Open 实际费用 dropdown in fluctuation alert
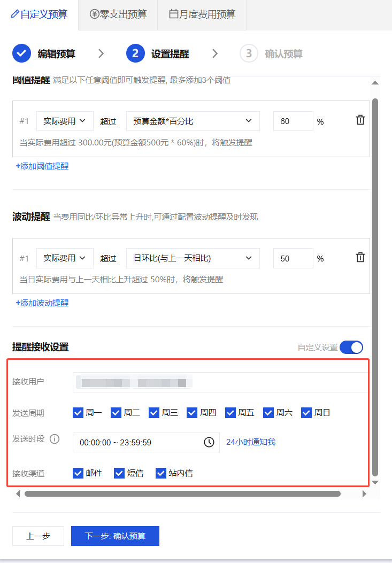The height and width of the screenshot is (563, 392). [65, 258]
